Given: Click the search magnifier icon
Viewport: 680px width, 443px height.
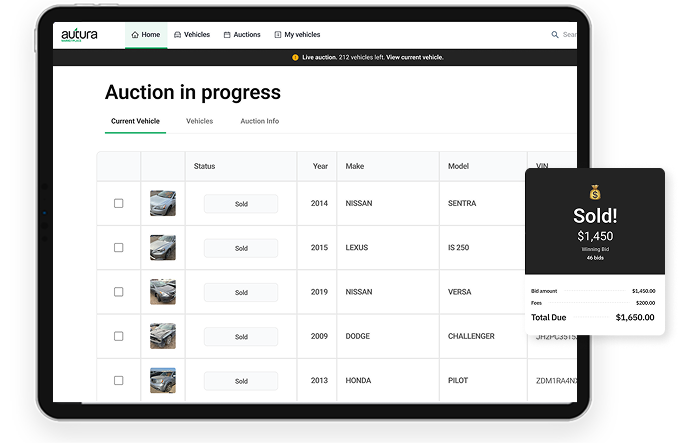Looking at the screenshot, I should point(555,35).
